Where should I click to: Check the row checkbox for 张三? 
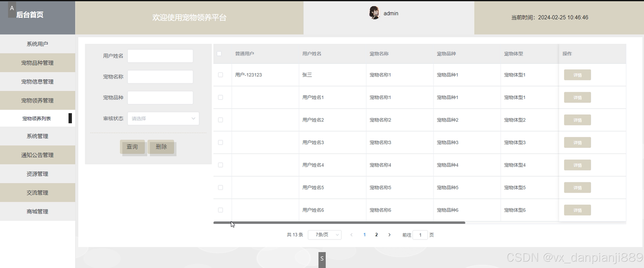(220, 75)
